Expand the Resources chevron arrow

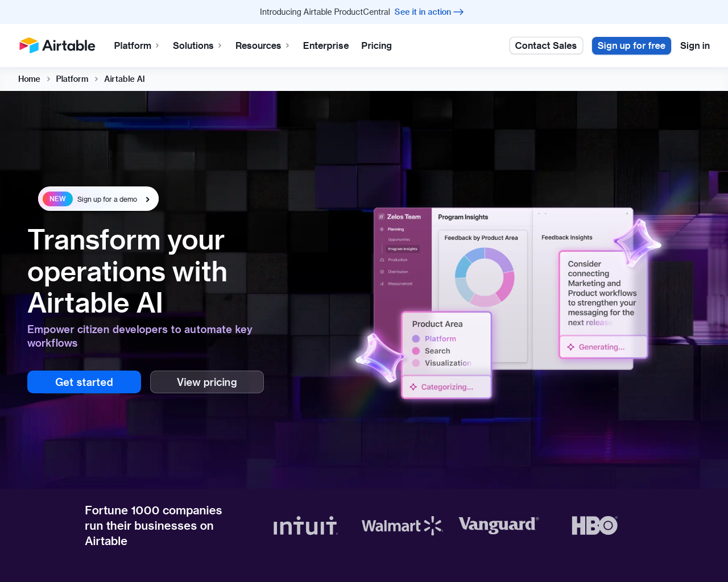point(287,45)
